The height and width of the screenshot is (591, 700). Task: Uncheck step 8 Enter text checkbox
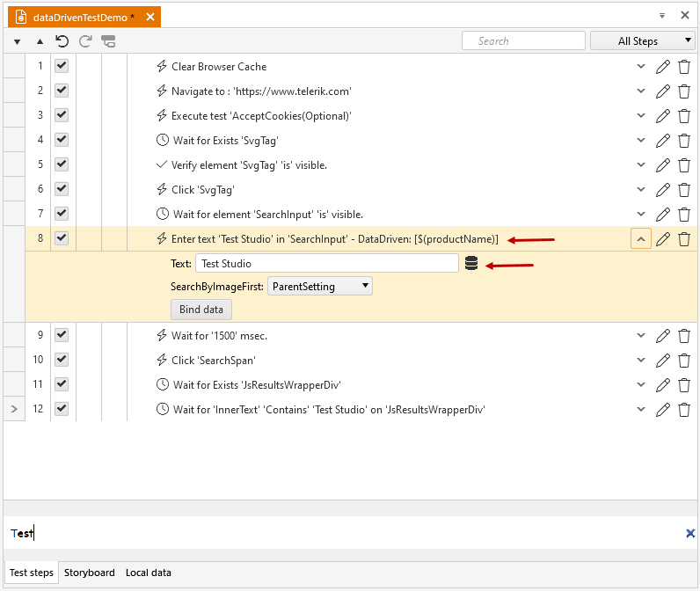tap(62, 238)
